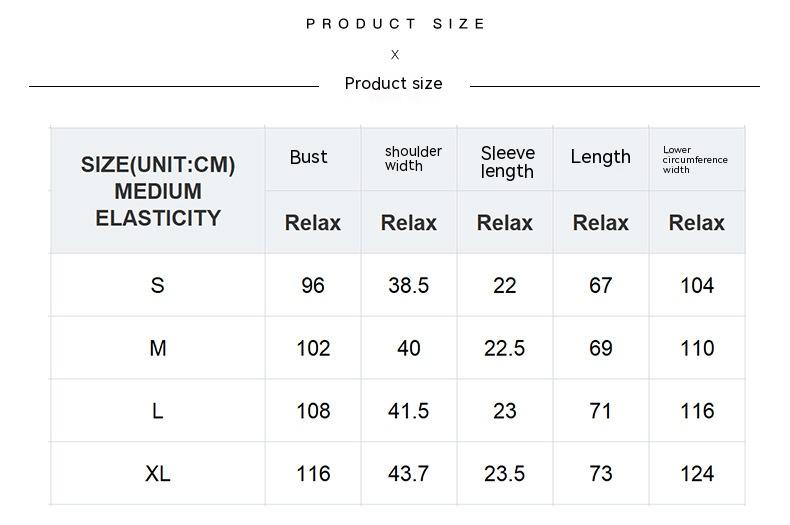Click the small X below Product Size title

395,55
